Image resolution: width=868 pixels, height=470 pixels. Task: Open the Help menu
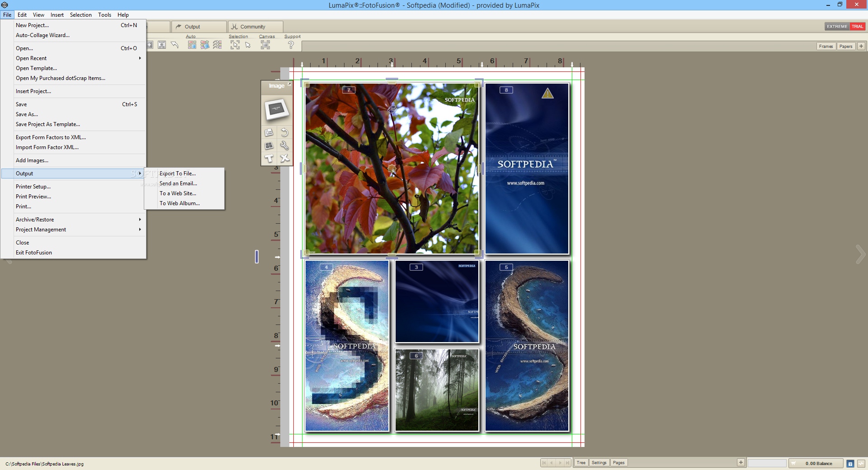(123, 14)
